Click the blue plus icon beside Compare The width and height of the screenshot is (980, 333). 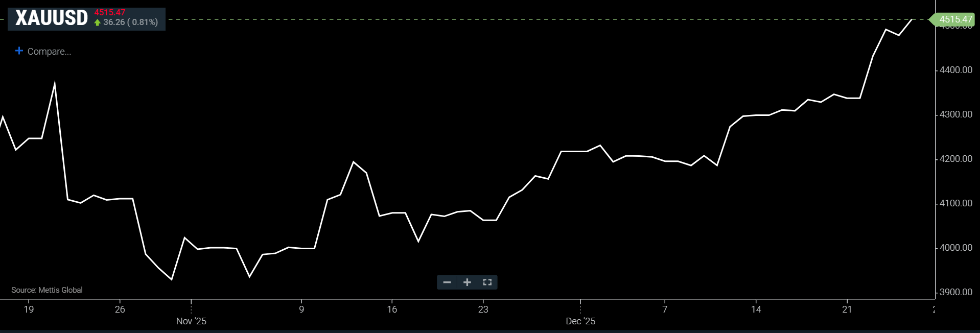click(x=19, y=51)
